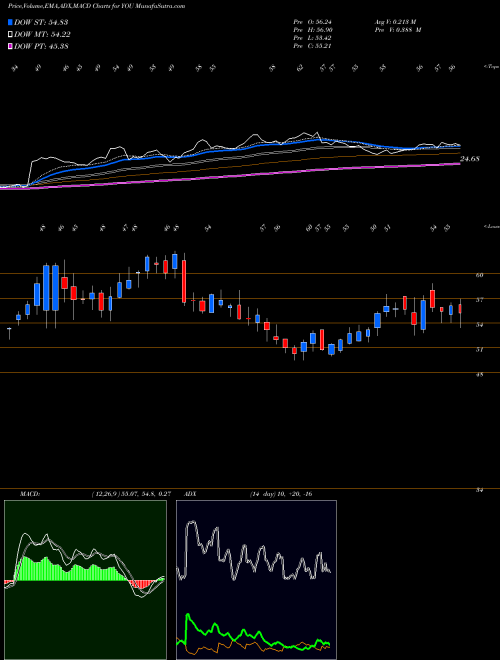Click the 'Pre V: 0.388 M' value
Screen dimensions: 500x660
pyautogui.click(x=397, y=30)
